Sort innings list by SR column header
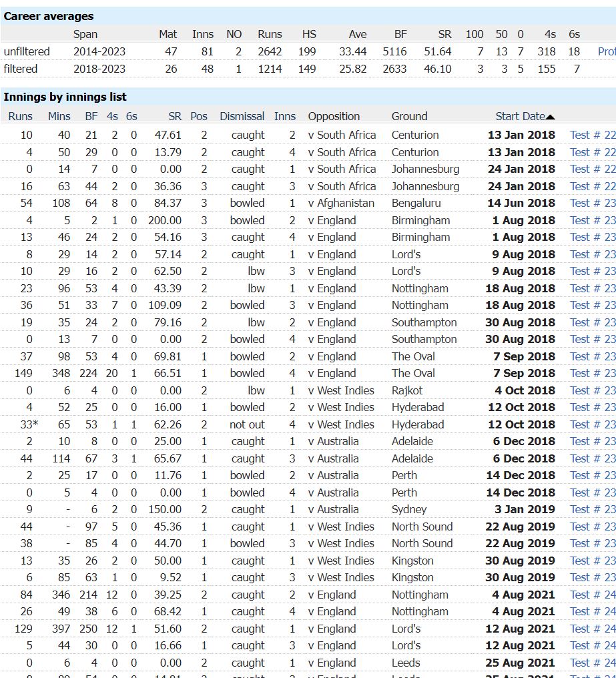This screenshot has height=678, width=616. [x=175, y=116]
